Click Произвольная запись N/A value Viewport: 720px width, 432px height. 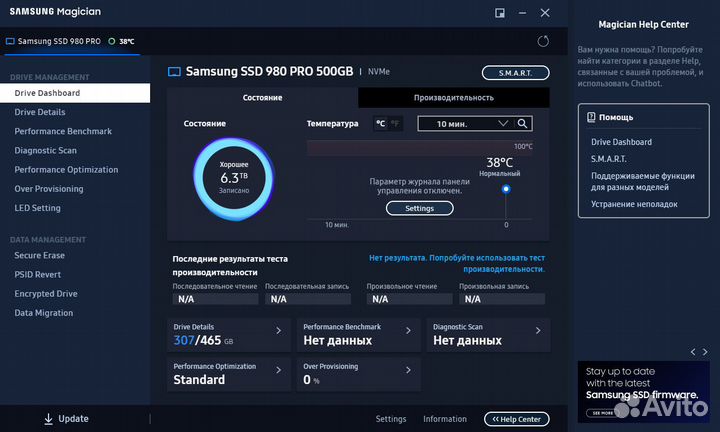502,299
